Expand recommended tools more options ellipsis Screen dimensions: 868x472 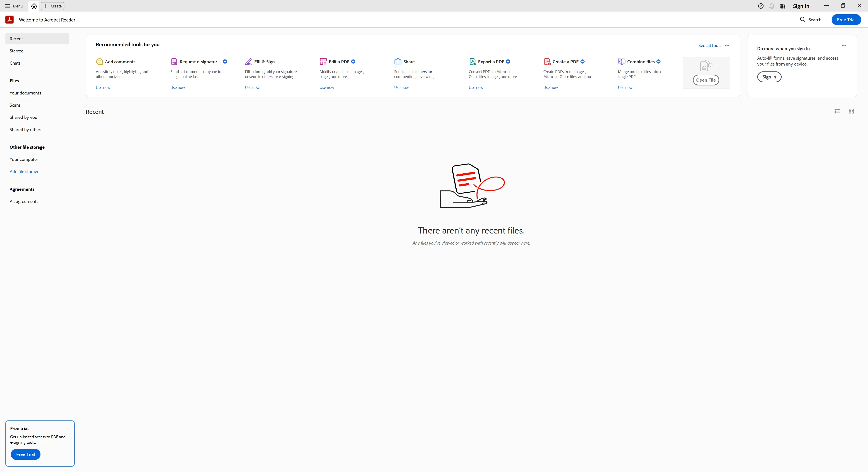(727, 45)
